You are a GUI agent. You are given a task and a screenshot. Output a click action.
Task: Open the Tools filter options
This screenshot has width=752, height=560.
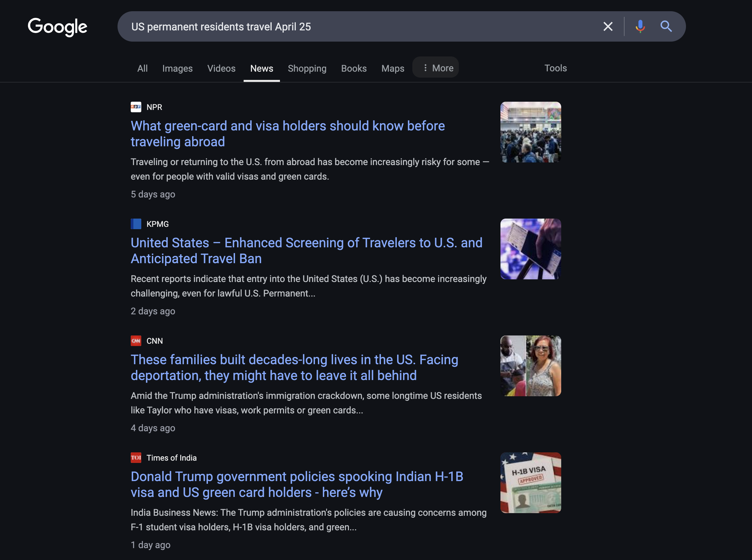pos(555,68)
